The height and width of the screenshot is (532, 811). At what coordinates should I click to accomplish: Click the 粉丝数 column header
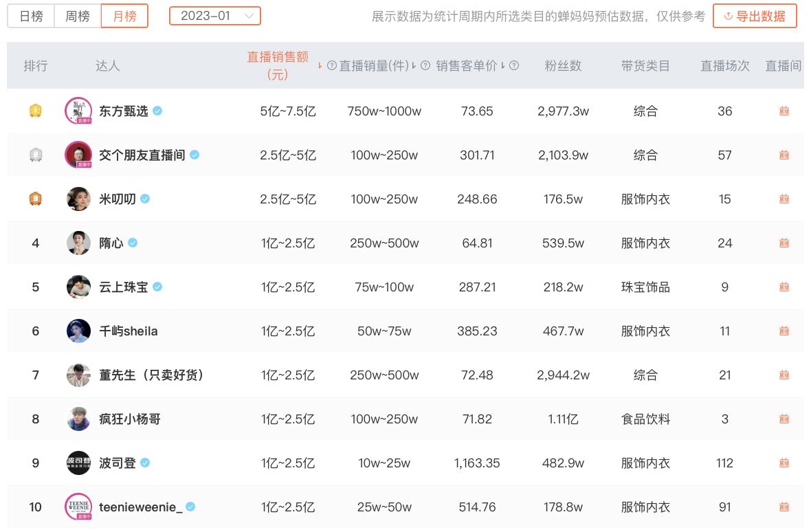[564, 66]
